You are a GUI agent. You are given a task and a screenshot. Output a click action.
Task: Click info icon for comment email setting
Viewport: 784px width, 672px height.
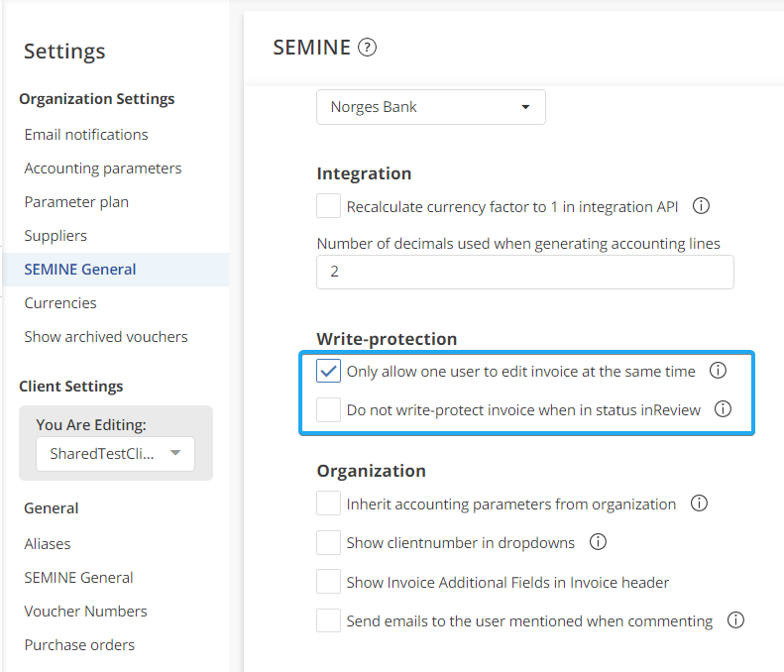735,620
